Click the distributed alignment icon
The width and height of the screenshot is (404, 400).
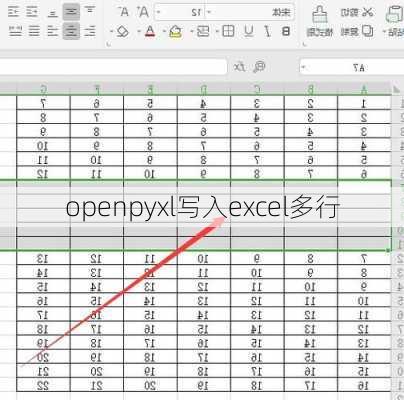(16, 31)
